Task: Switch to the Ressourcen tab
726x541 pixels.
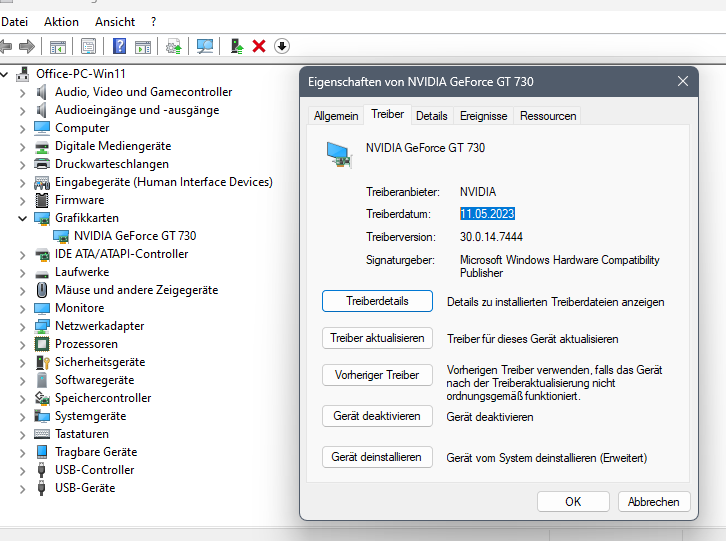Action: (x=548, y=116)
